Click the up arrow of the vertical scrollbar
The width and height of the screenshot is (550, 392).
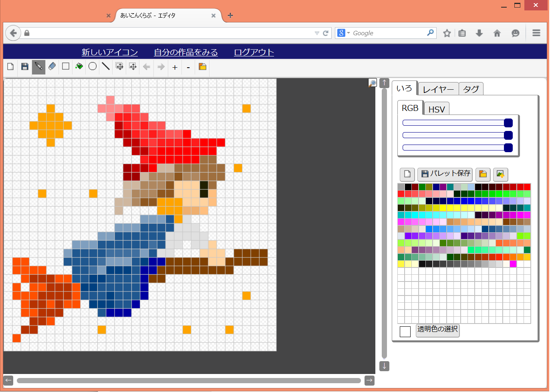click(x=385, y=83)
